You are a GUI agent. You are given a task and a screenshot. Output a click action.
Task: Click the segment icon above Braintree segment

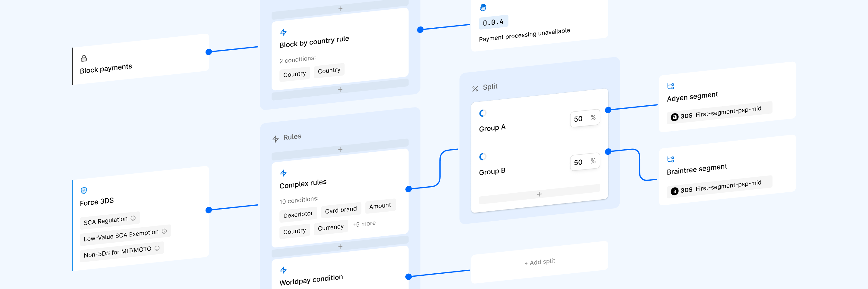click(671, 159)
